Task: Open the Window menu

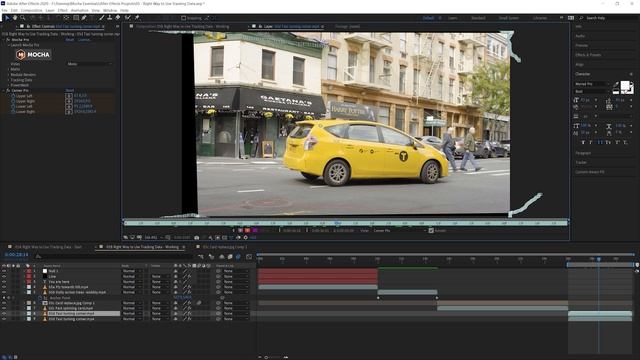Action: coord(110,10)
